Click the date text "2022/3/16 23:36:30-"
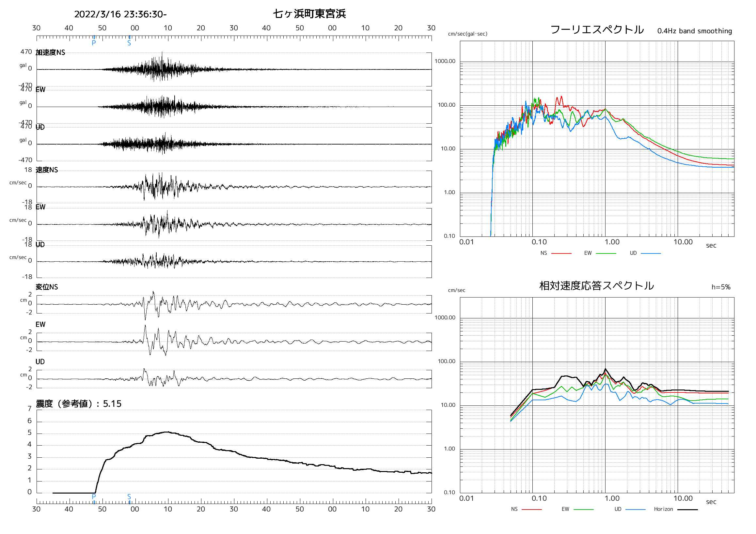This screenshot has height=534, width=756. pos(120,14)
